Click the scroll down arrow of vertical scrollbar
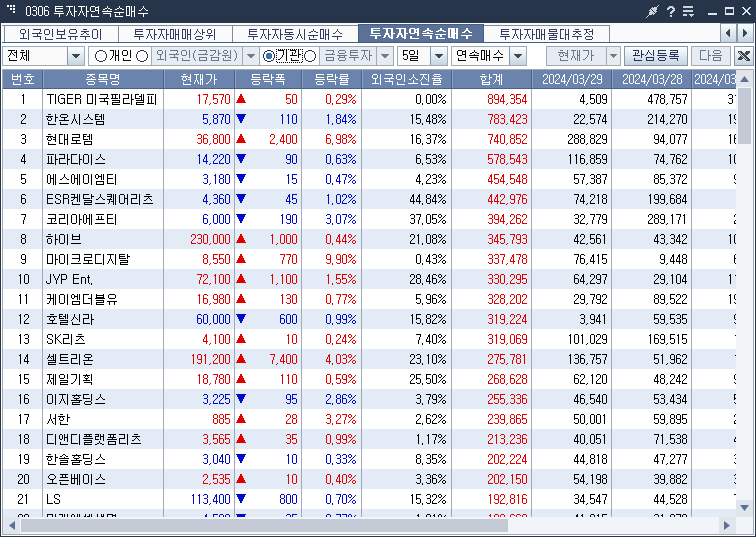Viewport: 756px width, 537px height. click(x=744, y=507)
